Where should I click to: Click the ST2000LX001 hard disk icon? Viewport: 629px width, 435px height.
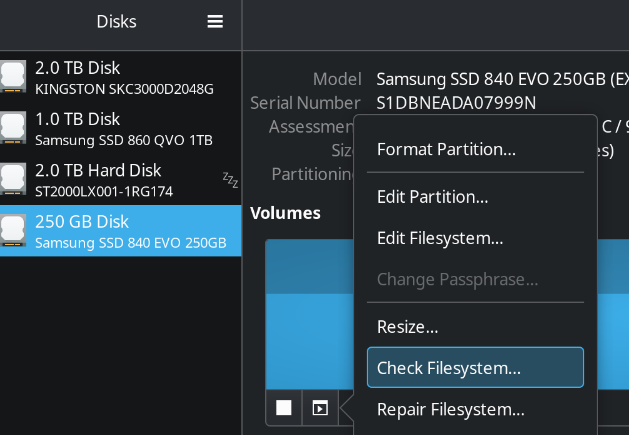[13, 179]
